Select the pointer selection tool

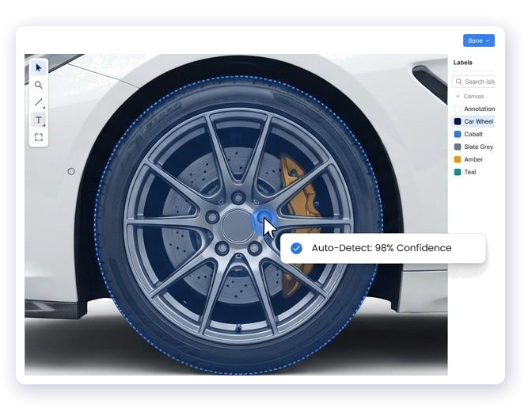pyautogui.click(x=38, y=68)
